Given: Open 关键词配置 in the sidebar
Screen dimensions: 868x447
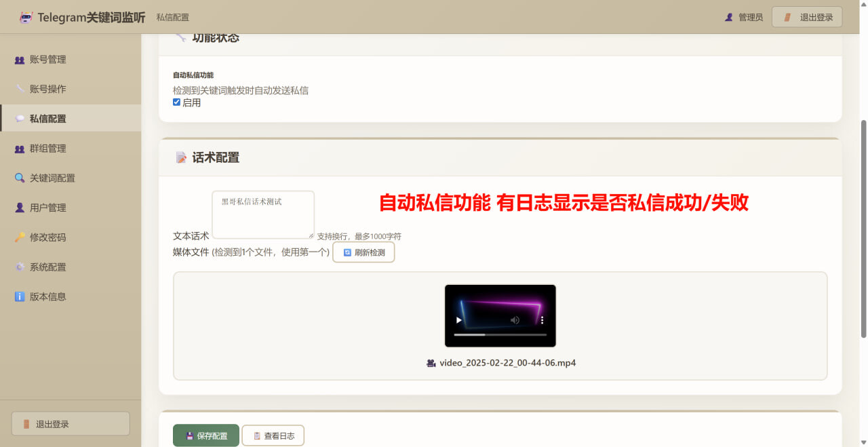Looking at the screenshot, I should click(71, 178).
